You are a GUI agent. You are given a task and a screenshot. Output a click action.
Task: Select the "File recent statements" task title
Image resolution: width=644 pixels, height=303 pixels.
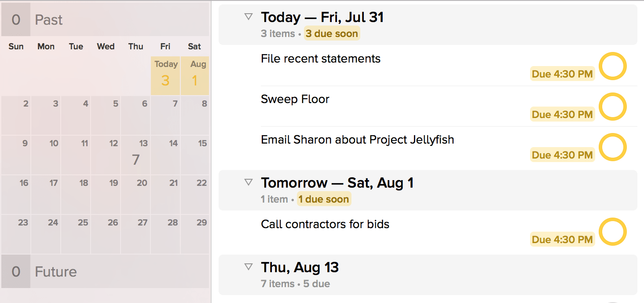(x=320, y=59)
